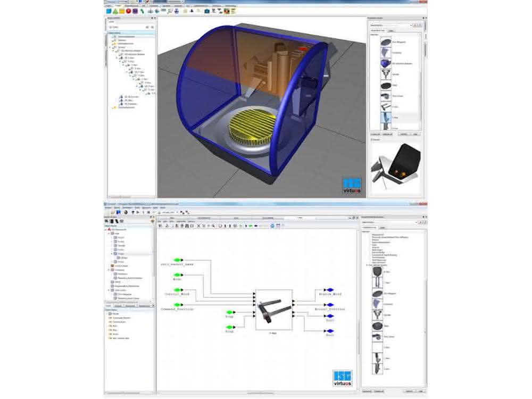
Task: Select the dark disc thumbnail in upper library panel
Action: point(386,86)
